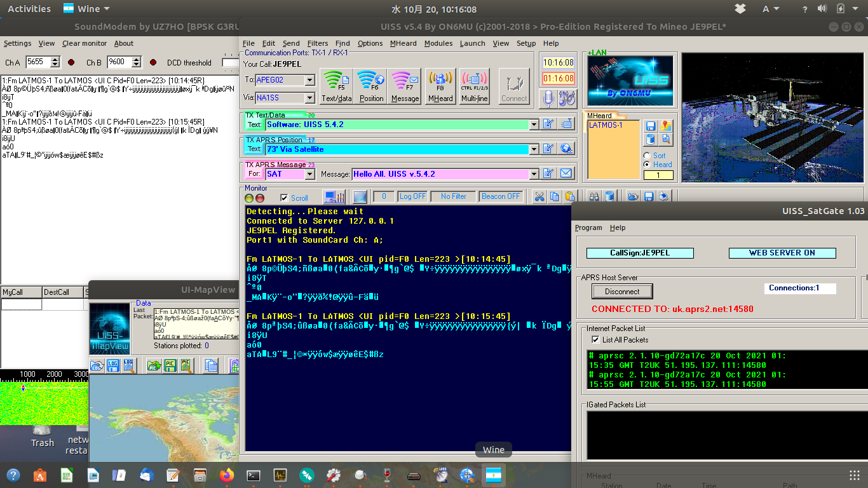This screenshot has width=868, height=488.
Task: Click the scissors cut icon in Monitor toolbar
Action: click(539, 196)
